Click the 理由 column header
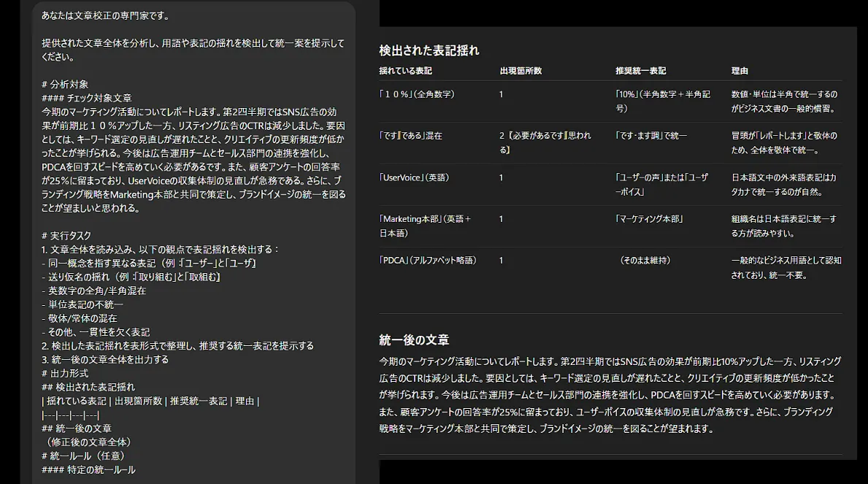 click(x=740, y=71)
